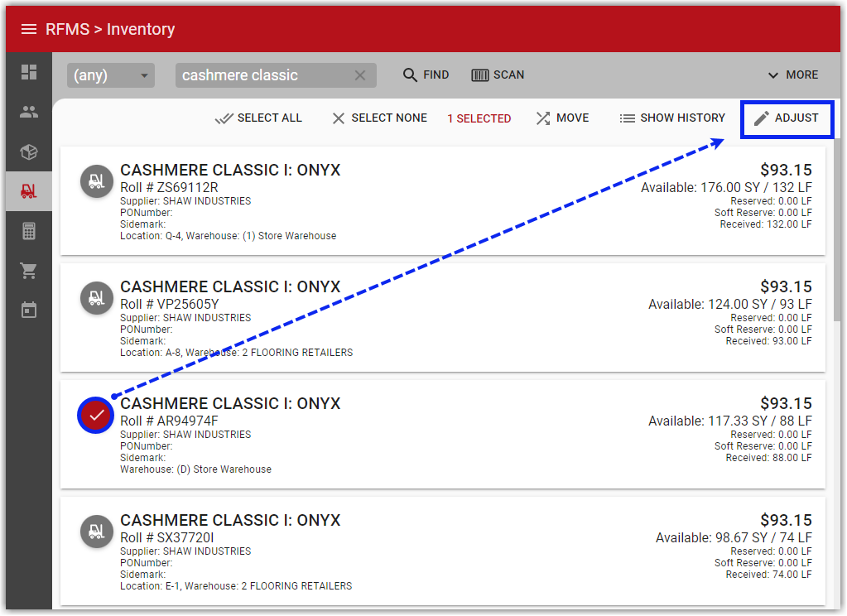Click SELECT ALL
This screenshot has height=616, width=847.
pos(258,118)
